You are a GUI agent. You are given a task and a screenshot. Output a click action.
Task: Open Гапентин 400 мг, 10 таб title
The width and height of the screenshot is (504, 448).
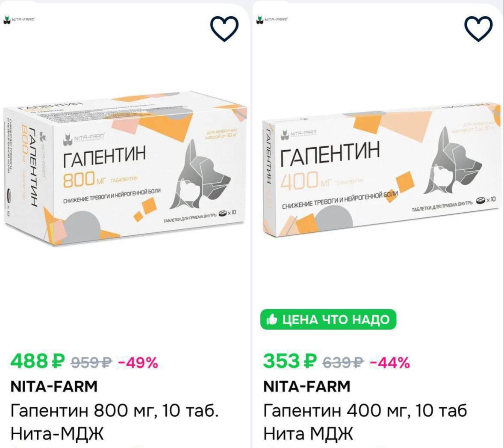[365, 422]
